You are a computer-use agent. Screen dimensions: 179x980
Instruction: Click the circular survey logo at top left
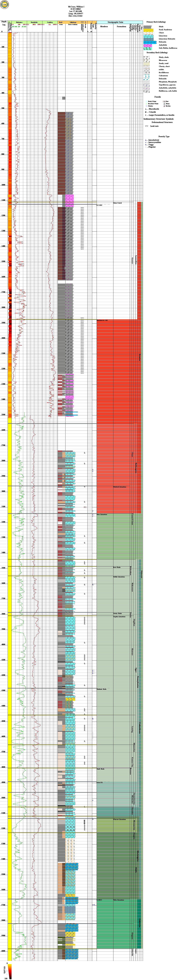[5, 5]
